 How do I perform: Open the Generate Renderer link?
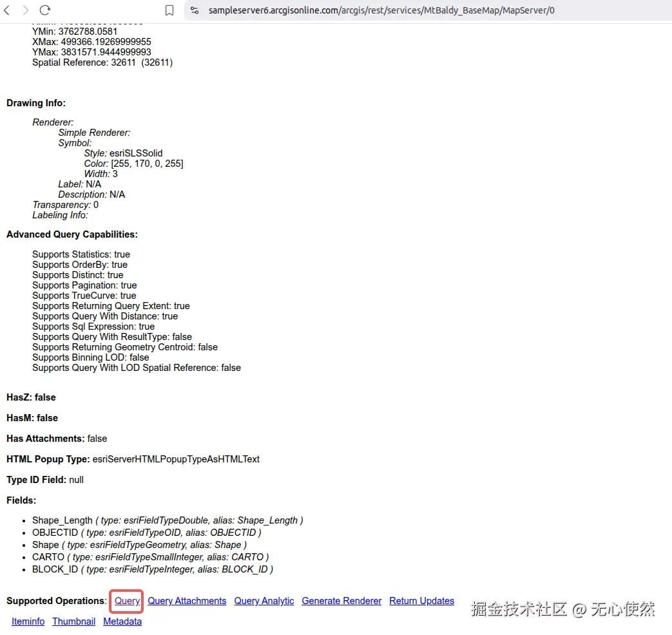click(341, 601)
